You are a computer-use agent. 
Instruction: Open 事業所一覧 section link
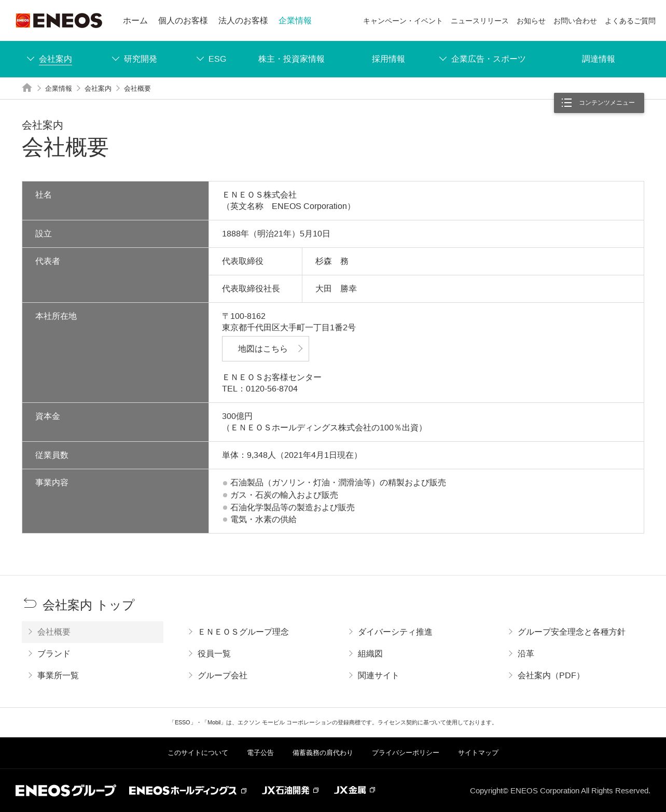tap(58, 676)
